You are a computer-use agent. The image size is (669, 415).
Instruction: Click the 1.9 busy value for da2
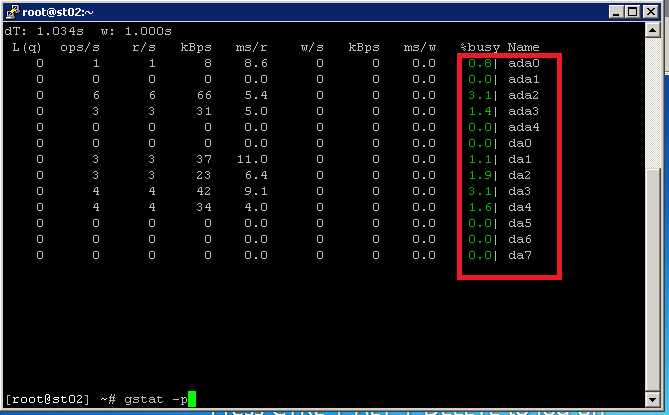point(480,175)
